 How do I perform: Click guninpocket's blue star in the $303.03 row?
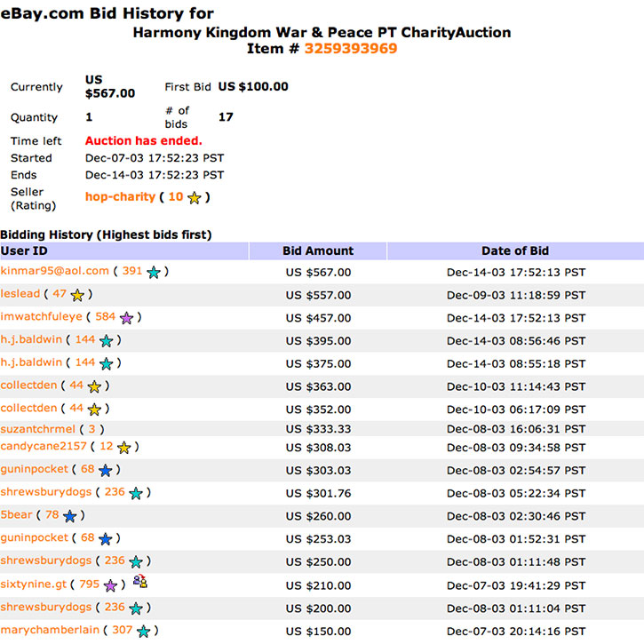[106, 470]
